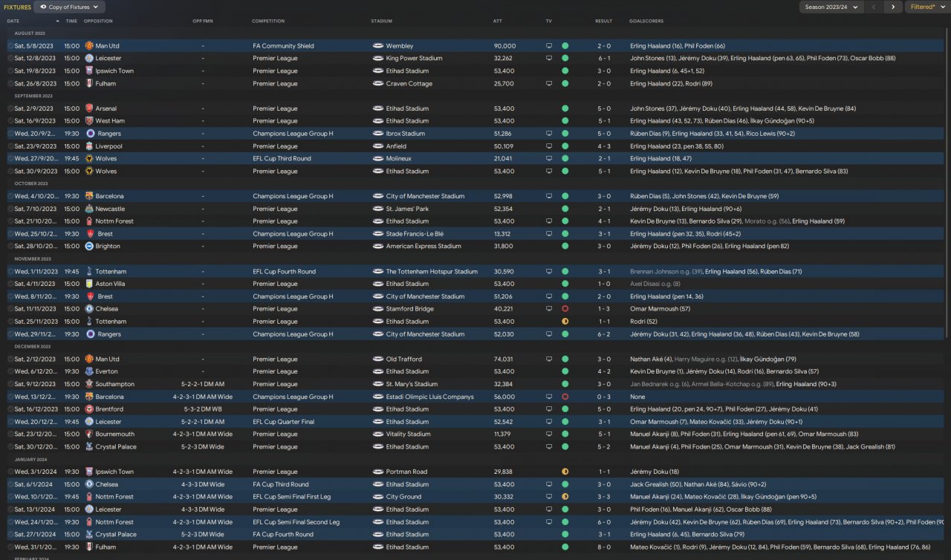Viewport: 951px width, 560px height.
Task: Tick the selection circle beside Sat, 12/8/2023
Action: point(10,58)
